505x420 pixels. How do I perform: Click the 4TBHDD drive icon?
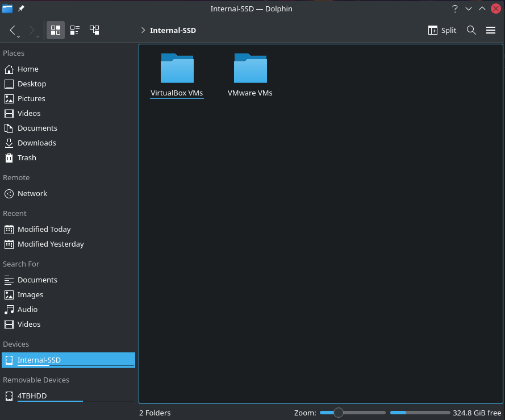pyautogui.click(x=9, y=396)
